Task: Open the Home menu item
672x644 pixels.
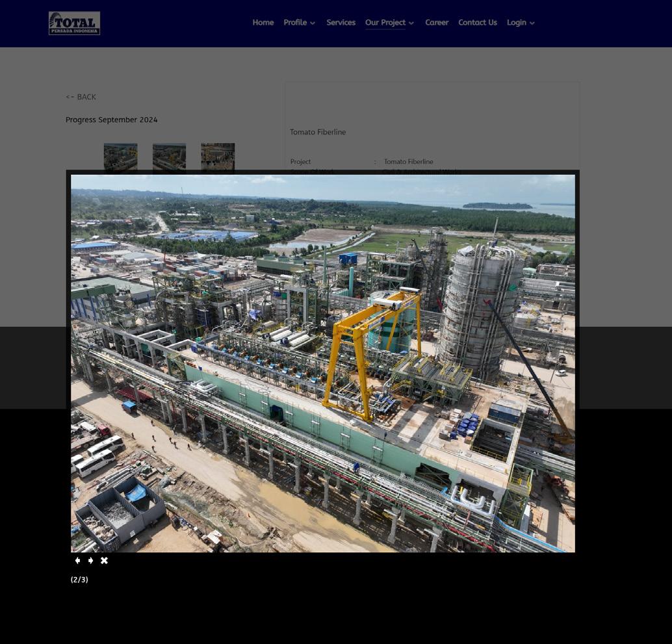Action: [263, 23]
